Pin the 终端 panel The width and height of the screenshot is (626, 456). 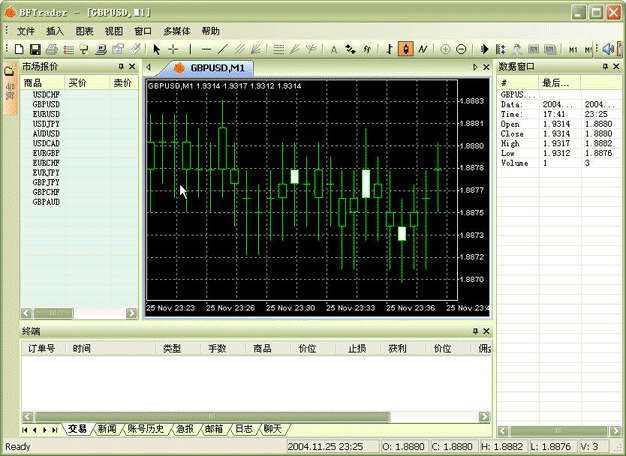[475, 331]
